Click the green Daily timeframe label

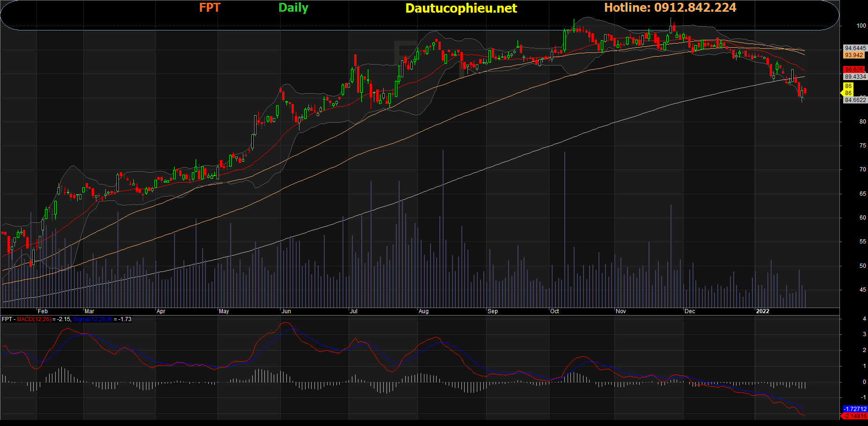[293, 7]
